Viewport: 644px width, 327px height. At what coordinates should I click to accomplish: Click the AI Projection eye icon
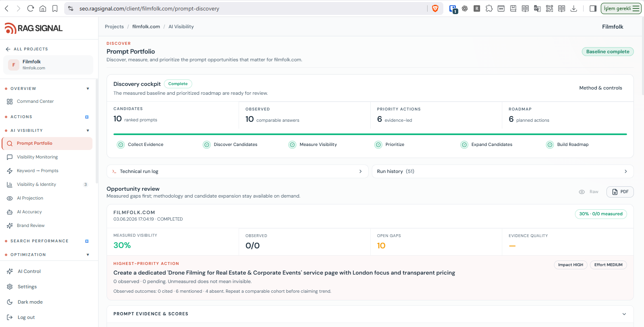coord(10,198)
